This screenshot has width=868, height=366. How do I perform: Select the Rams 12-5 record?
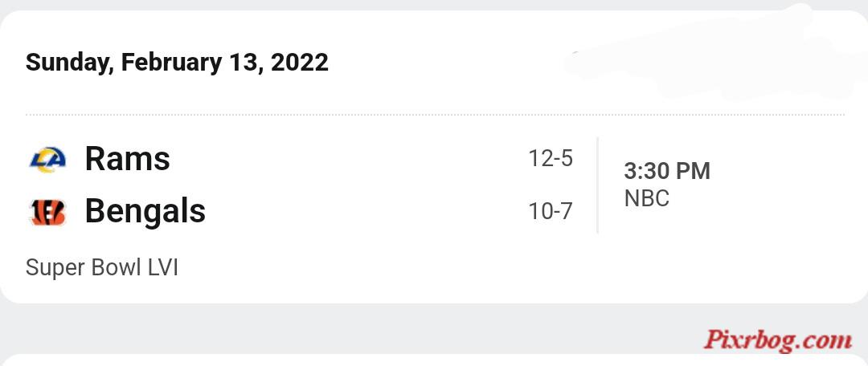click(x=551, y=159)
